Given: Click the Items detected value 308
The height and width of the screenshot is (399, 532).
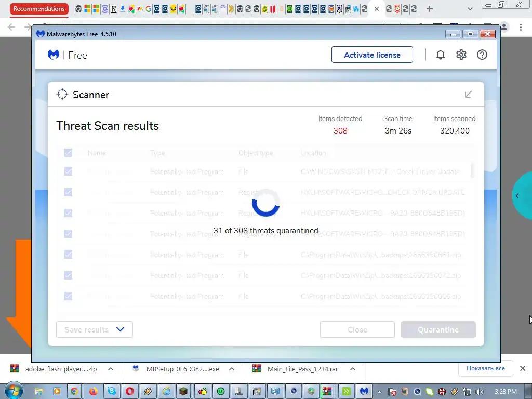Looking at the screenshot, I should coord(340,130).
